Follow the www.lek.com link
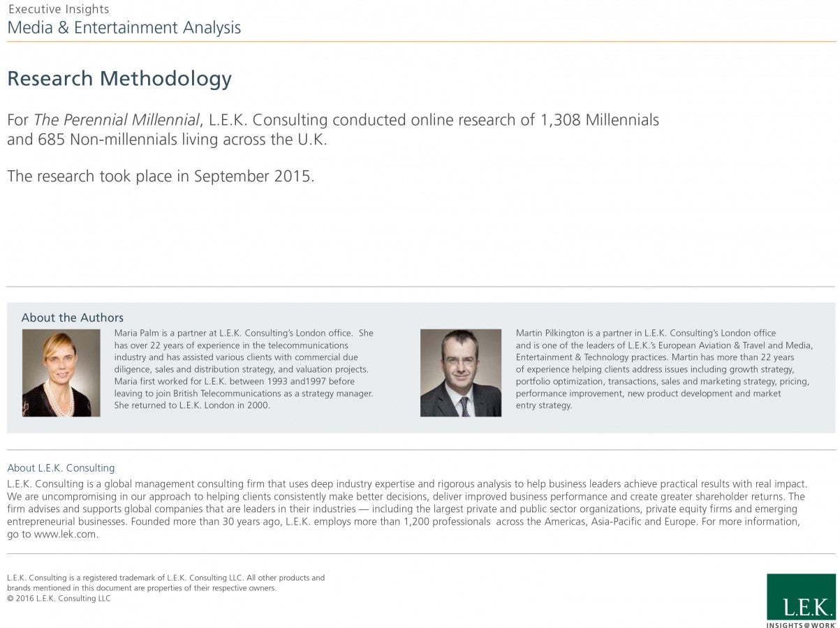 [66, 534]
